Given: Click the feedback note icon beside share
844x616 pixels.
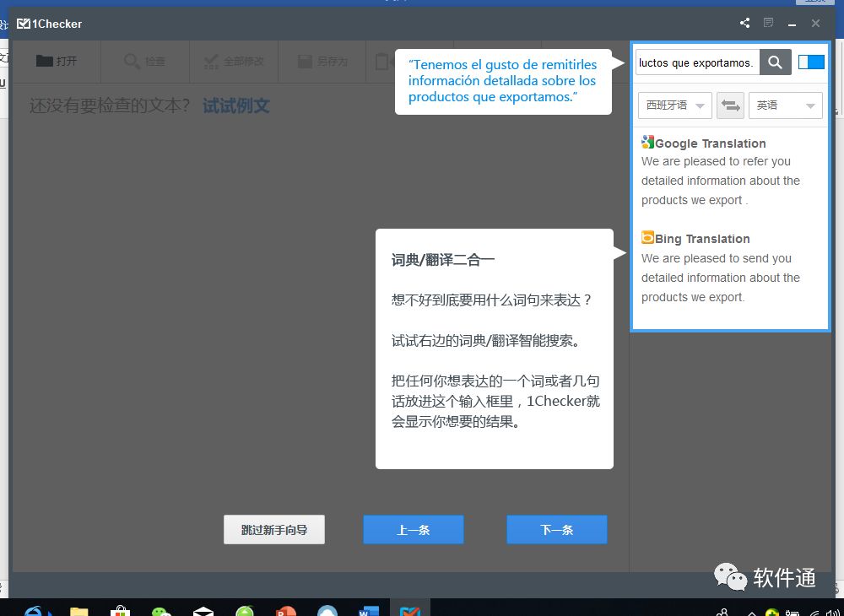Looking at the screenshot, I should 769,23.
